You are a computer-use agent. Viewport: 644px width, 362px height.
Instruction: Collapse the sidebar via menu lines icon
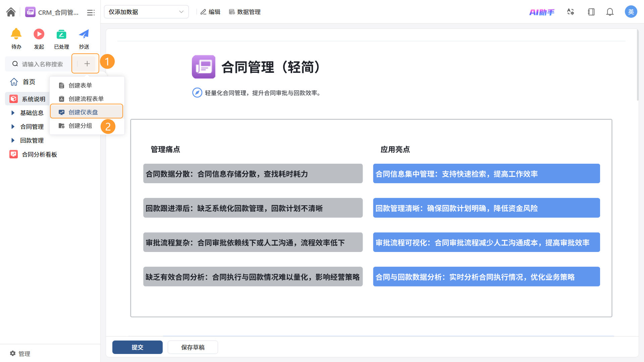coord(91,12)
